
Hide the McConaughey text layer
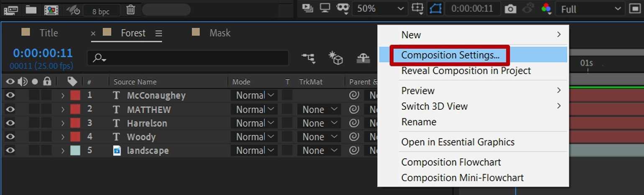[x=10, y=96]
